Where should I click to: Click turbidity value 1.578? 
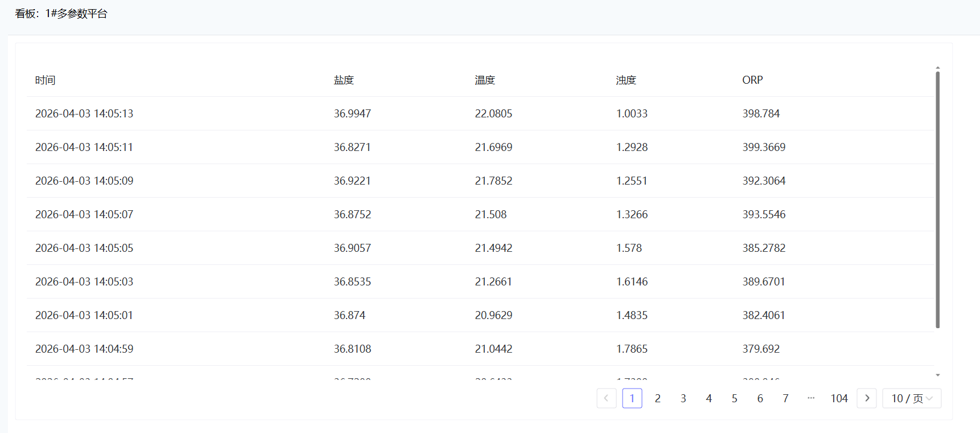pos(629,248)
